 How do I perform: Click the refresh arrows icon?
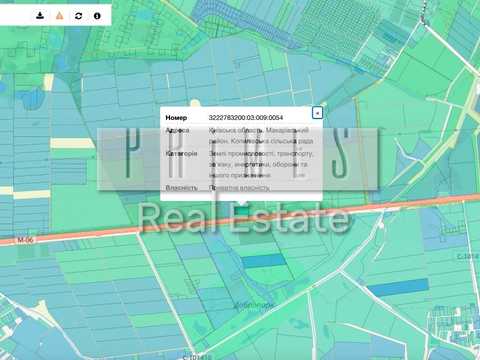pyautogui.click(x=78, y=16)
